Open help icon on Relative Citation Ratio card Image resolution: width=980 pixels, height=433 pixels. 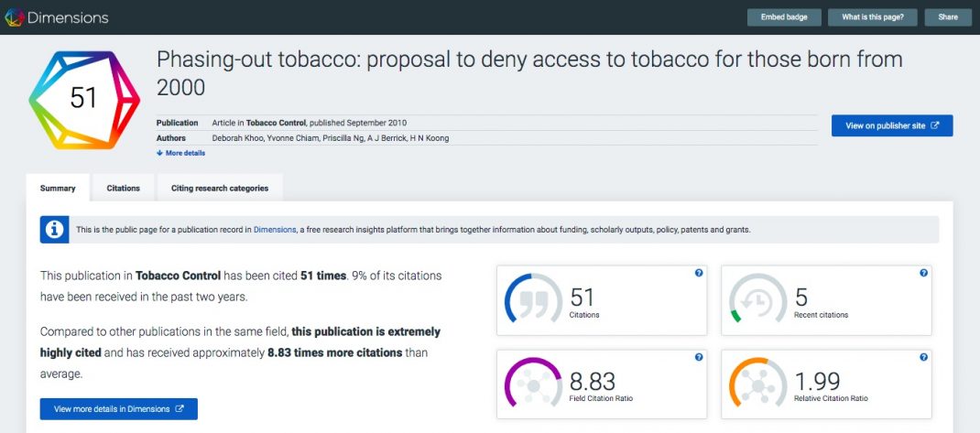923,357
